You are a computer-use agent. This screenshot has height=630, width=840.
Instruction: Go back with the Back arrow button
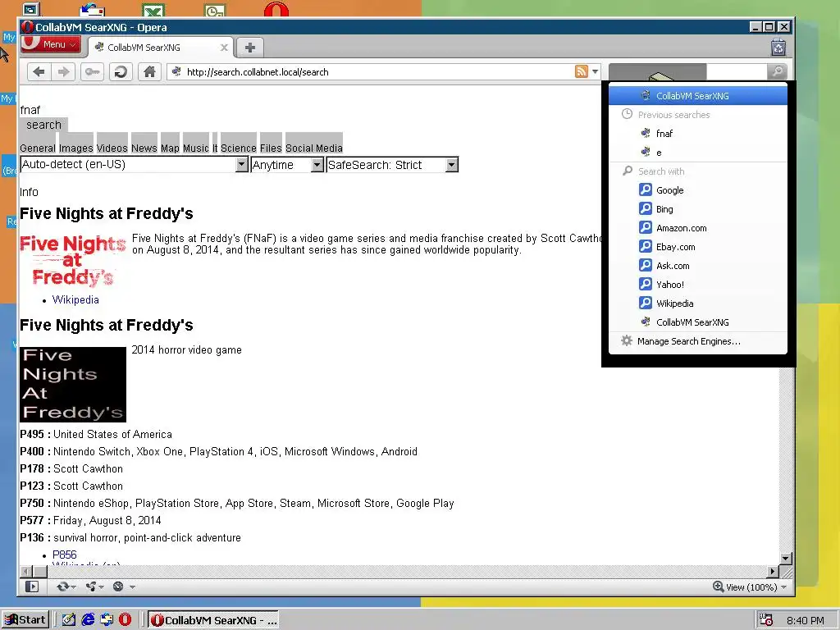pyautogui.click(x=39, y=72)
